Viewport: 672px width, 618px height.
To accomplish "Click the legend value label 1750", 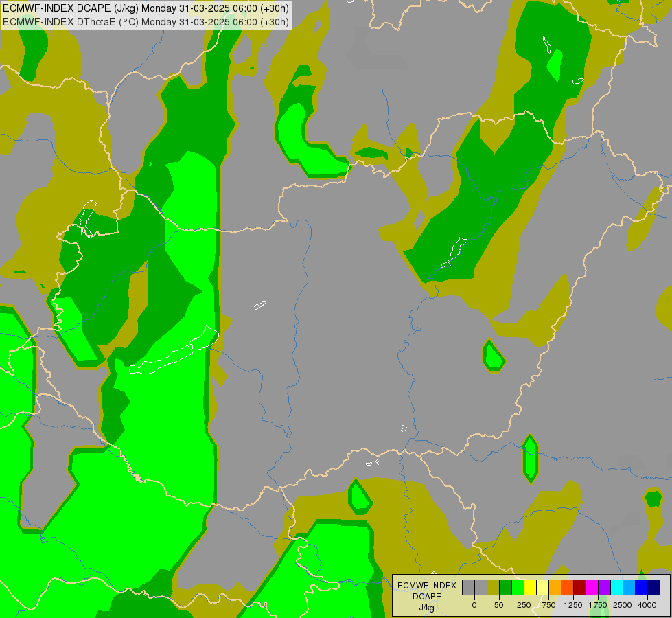I will pyautogui.click(x=598, y=605).
